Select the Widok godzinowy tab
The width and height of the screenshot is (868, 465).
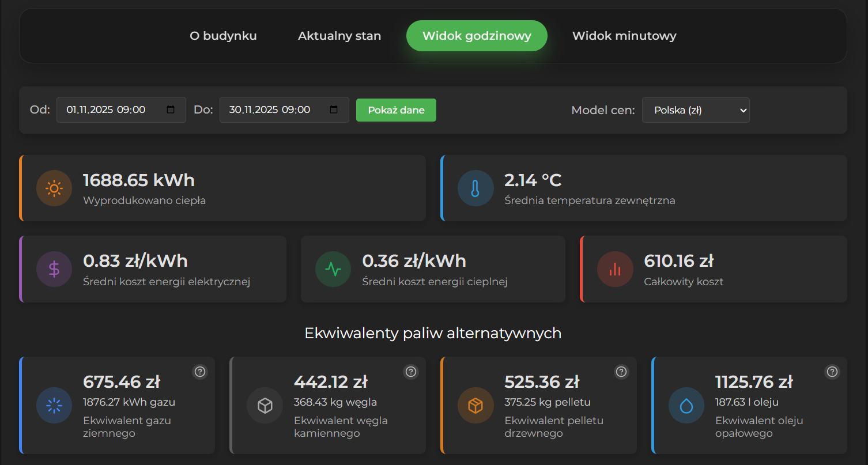[477, 36]
